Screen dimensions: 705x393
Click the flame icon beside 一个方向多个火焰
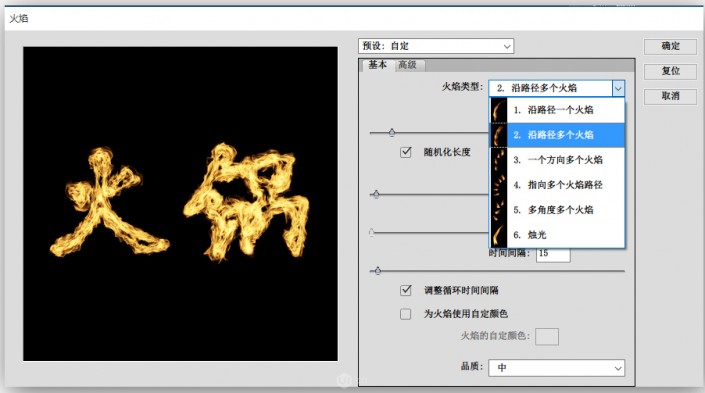(x=499, y=160)
